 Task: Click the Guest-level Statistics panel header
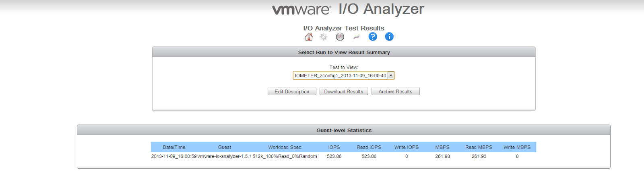(344, 130)
